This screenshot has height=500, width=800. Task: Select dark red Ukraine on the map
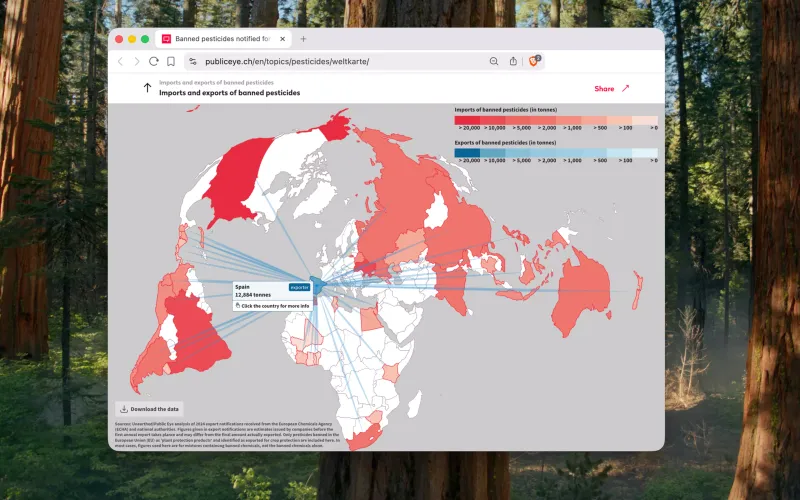click(x=365, y=267)
